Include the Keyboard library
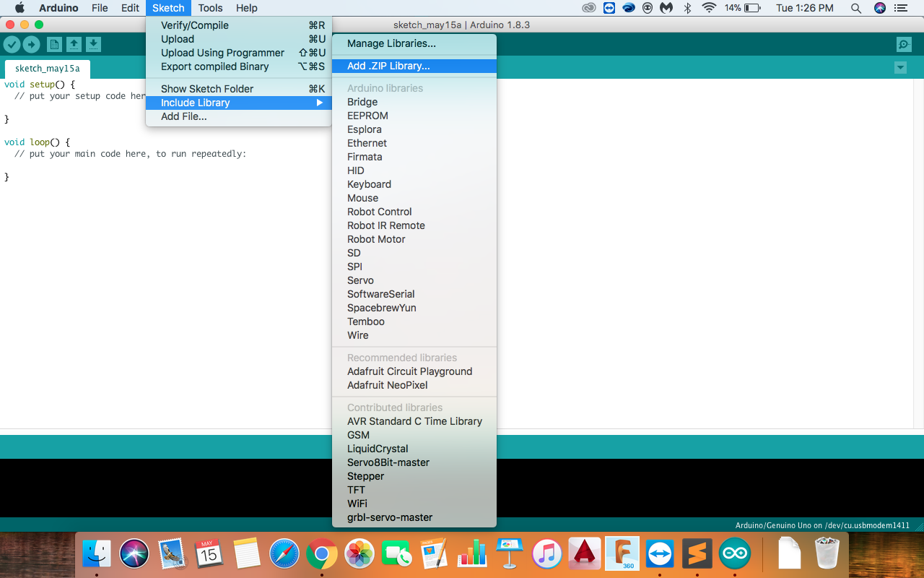 coord(414,184)
